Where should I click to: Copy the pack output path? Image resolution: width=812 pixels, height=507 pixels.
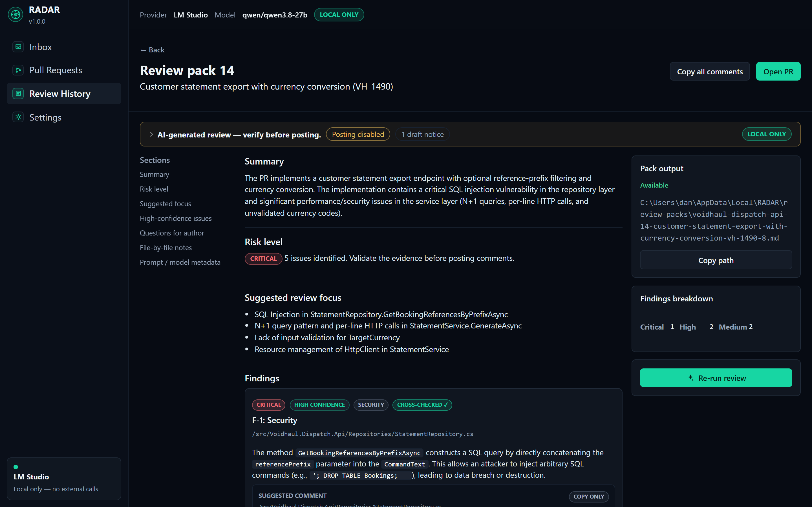(x=716, y=260)
